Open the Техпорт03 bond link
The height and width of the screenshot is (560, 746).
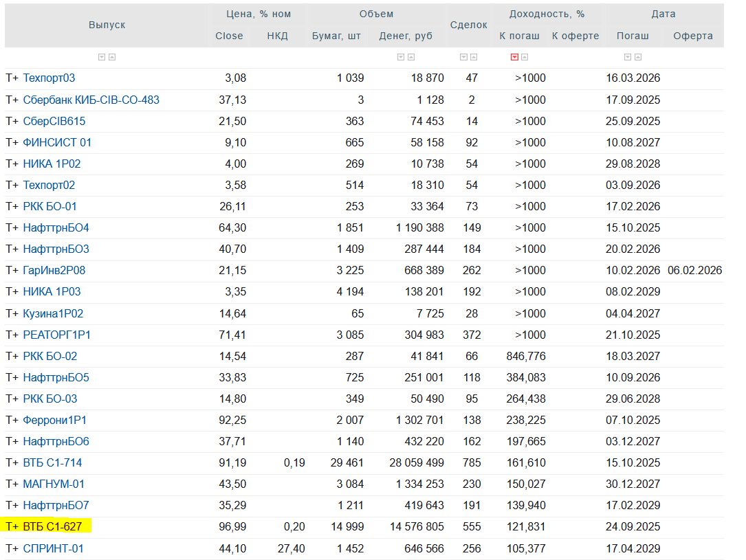click(x=49, y=78)
